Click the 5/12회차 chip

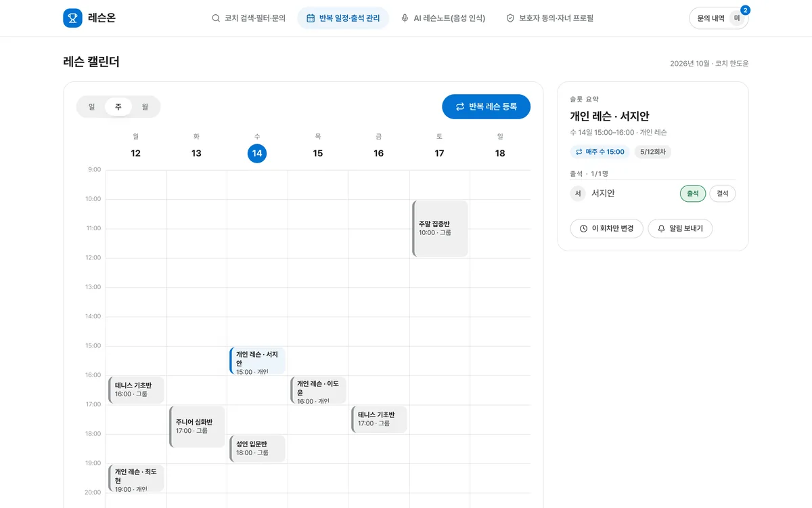coord(652,152)
